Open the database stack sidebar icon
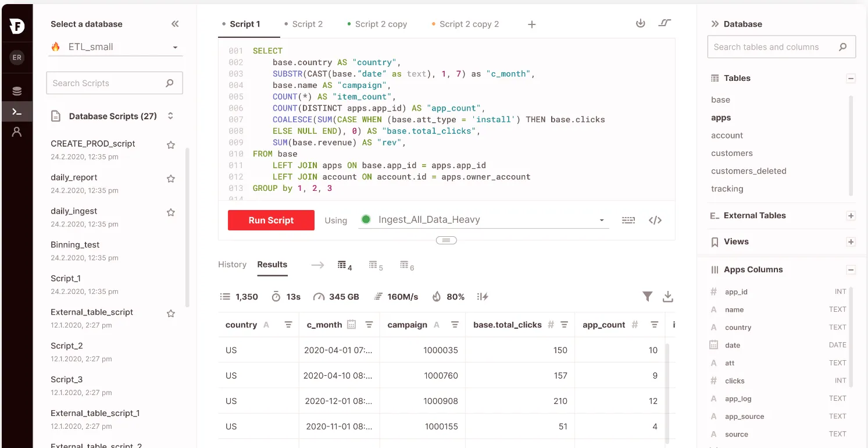Viewport: 868px width, 448px height. (17, 91)
